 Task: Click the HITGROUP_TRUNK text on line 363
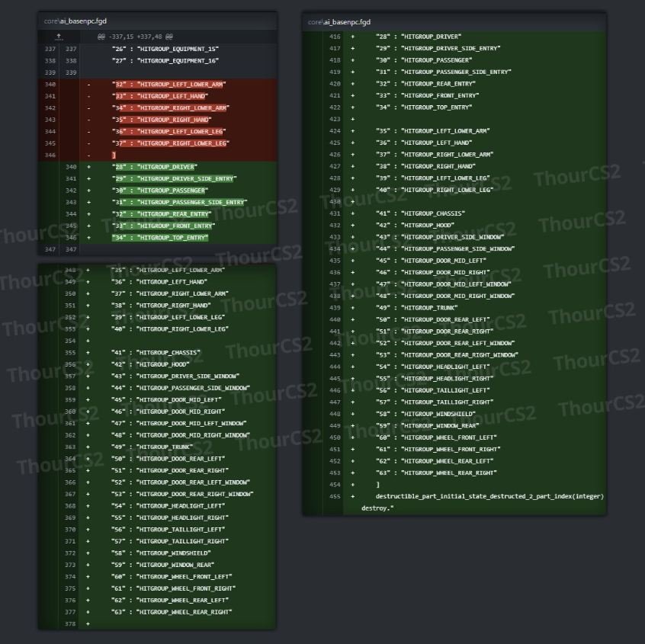pyautogui.click(x=166, y=447)
